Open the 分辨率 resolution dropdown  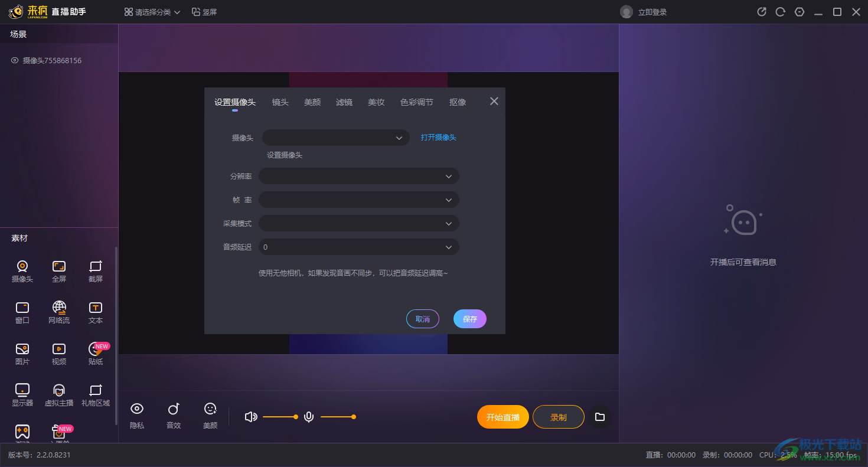click(x=359, y=176)
